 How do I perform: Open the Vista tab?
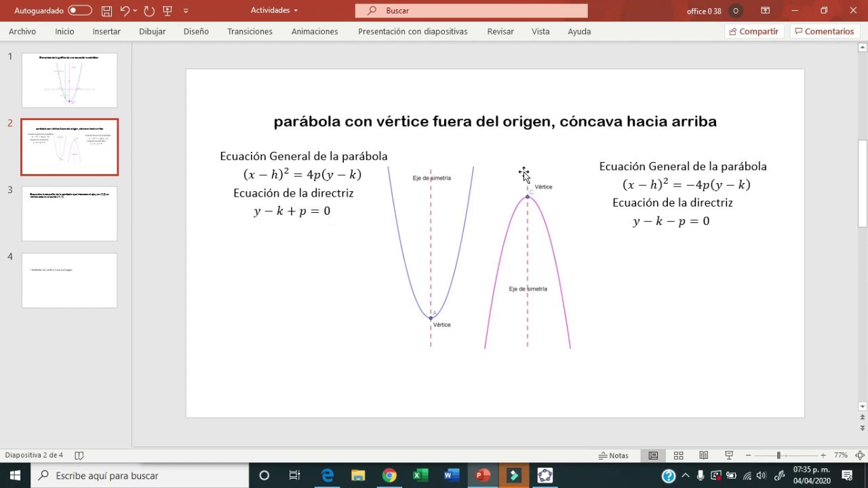point(540,31)
